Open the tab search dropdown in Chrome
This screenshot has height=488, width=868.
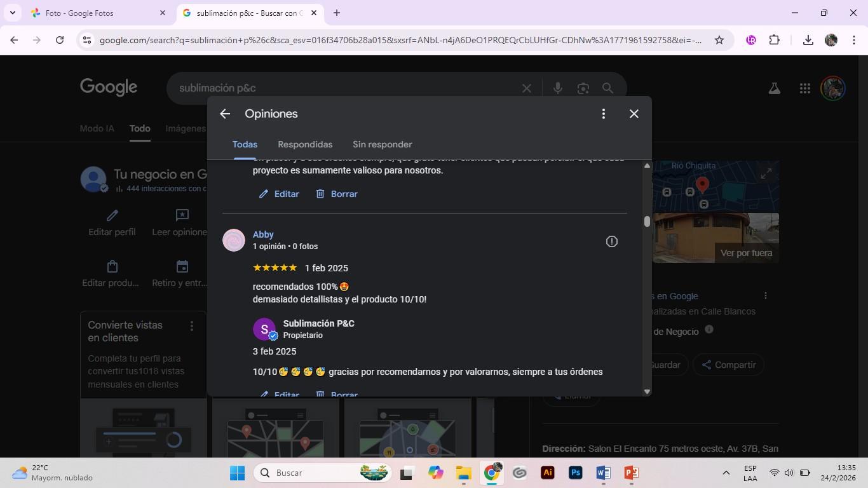(x=12, y=13)
